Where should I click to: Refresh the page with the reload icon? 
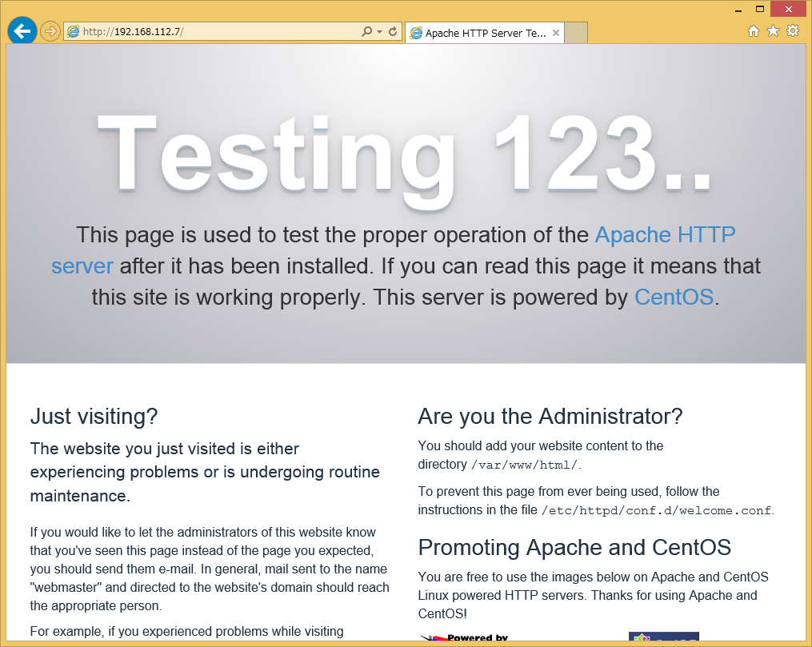pyautogui.click(x=393, y=31)
